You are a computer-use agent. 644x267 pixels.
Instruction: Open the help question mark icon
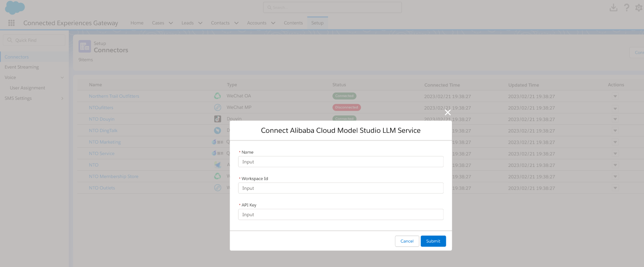coord(627,8)
